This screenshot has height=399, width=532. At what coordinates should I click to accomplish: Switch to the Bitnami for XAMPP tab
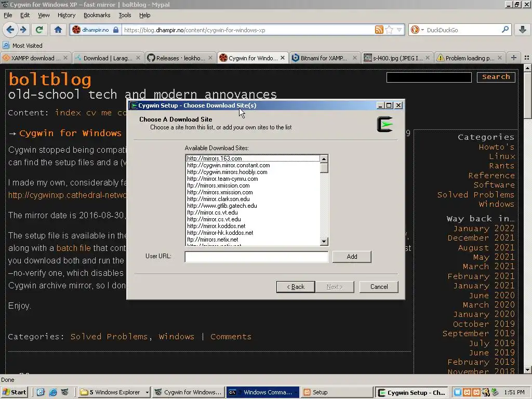tap(325, 58)
